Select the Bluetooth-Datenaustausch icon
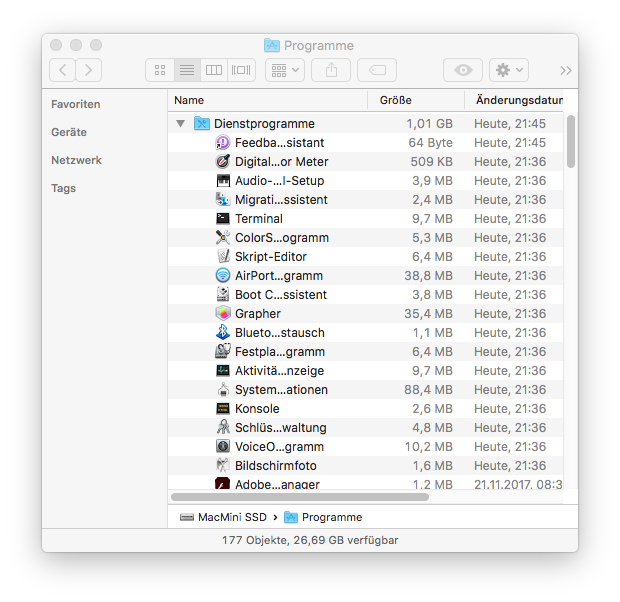Screen dimensions: 620x602 pyautogui.click(x=223, y=332)
